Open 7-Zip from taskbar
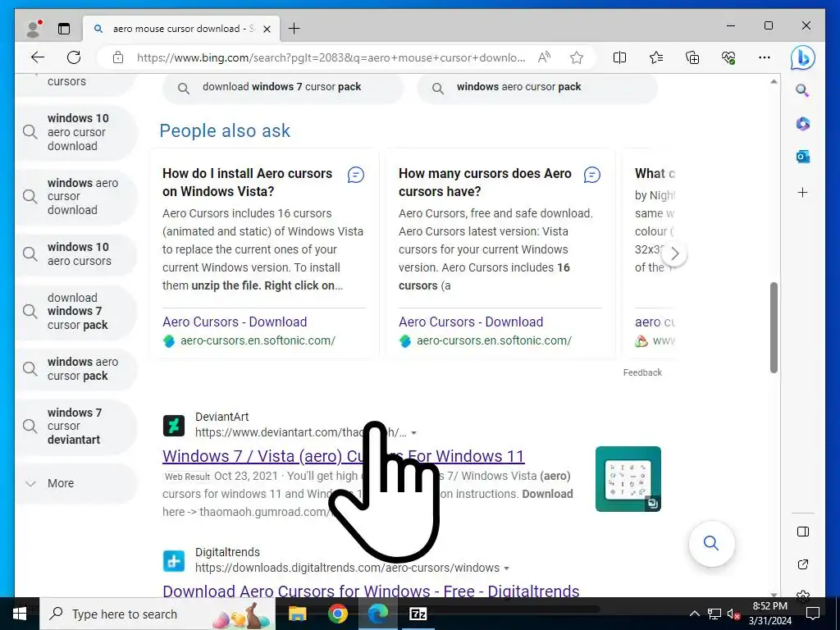Viewport: 840px width, 630px height. coord(418,614)
